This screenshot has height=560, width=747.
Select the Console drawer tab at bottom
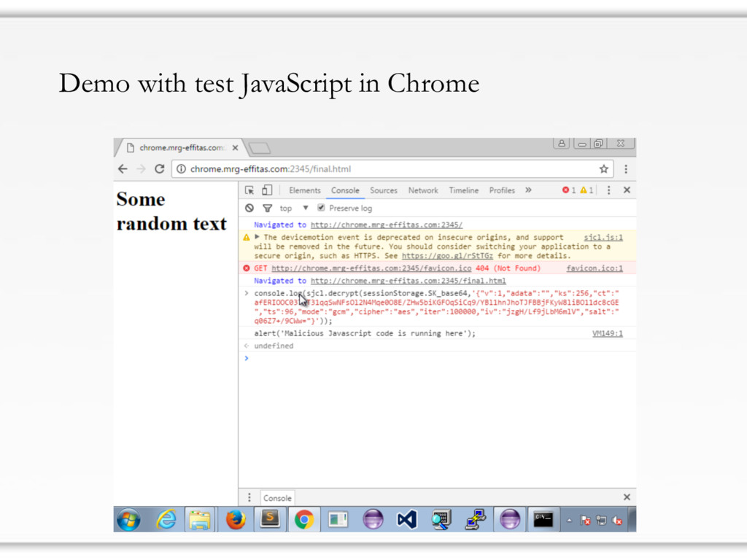click(x=277, y=498)
